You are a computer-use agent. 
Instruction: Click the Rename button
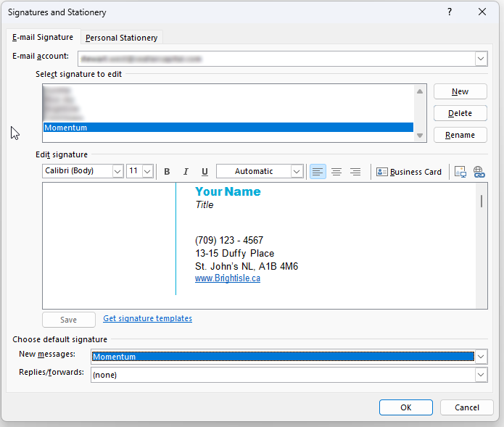coord(460,135)
